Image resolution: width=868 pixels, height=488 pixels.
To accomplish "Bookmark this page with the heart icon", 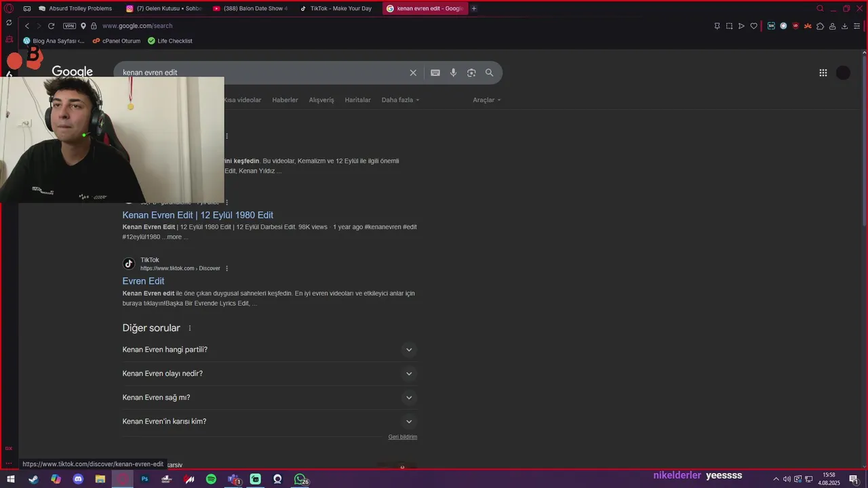I will (x=753, y=26).
